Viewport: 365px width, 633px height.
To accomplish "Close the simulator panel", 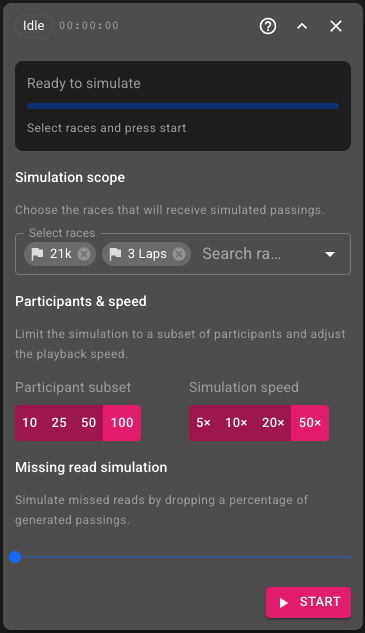I will [x=336, y=26].
